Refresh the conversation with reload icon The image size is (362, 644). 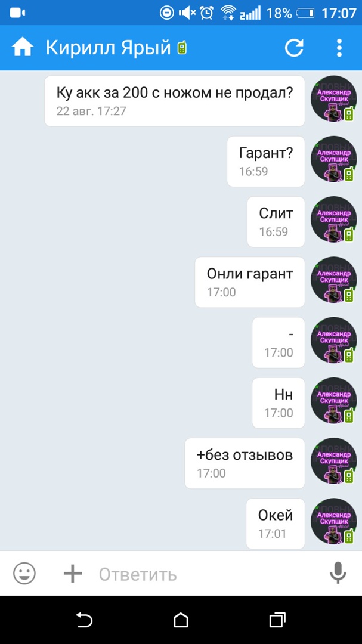click(x=294, y=48)
